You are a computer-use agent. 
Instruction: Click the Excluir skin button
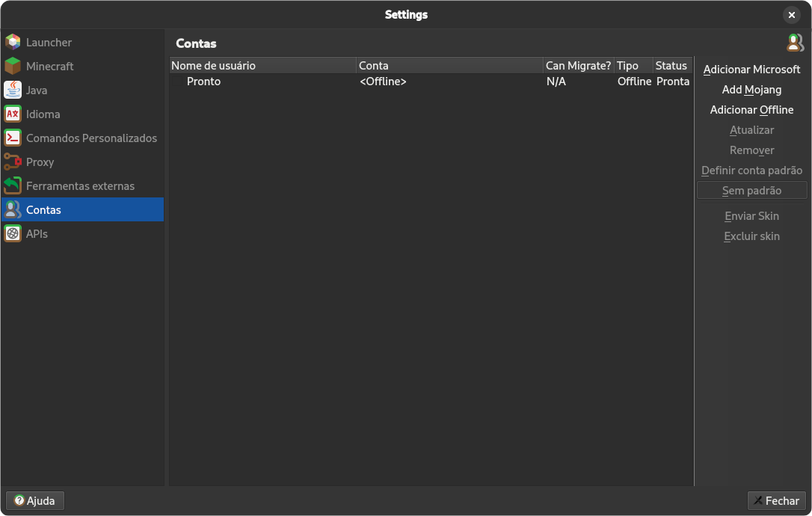click(x=751, y=236)
